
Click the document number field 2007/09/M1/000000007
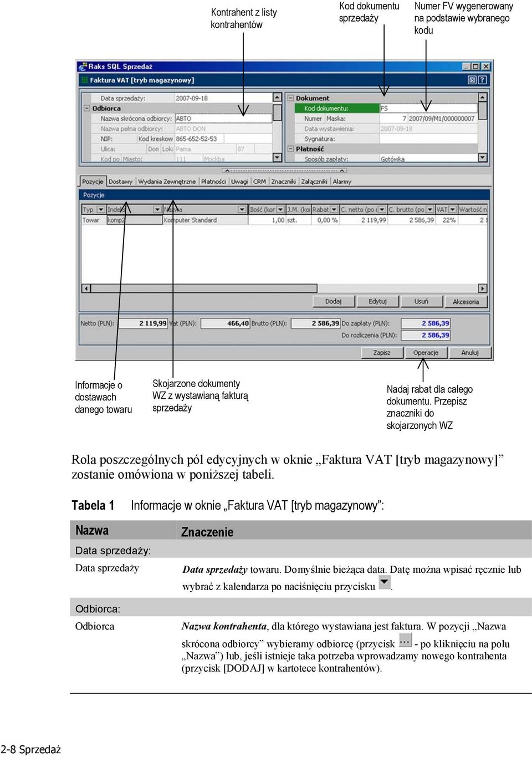tap(442, 119)
